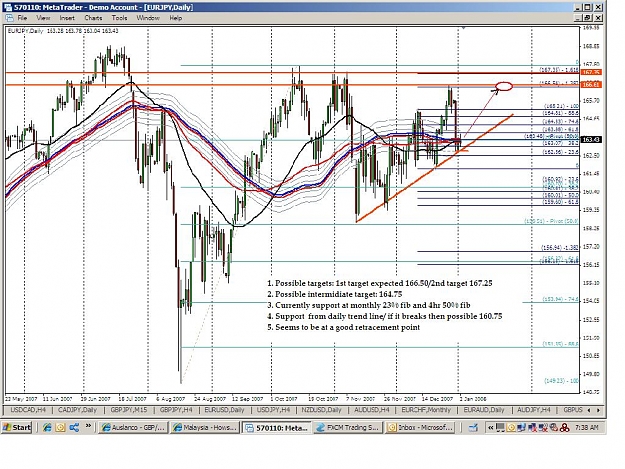Click the 'Support from daily trend line' text
Image resolution: width=625 pixels, height=469 pixels.
[x=384, y=316]
